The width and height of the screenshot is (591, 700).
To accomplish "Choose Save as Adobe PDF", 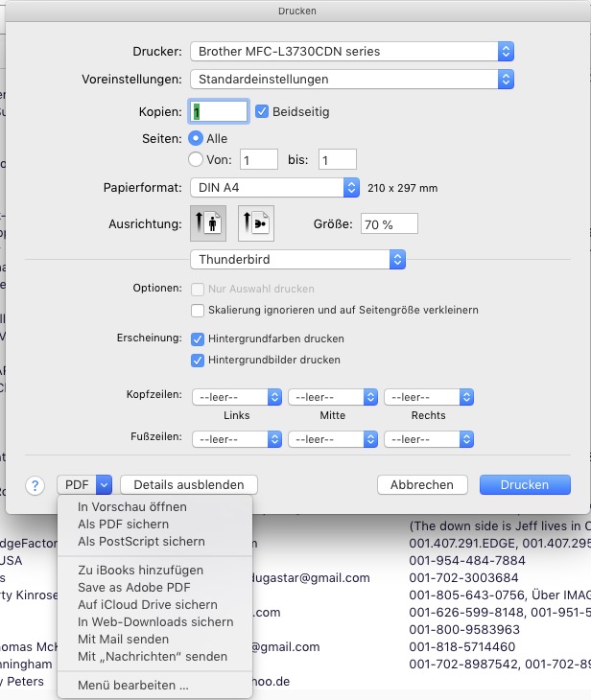I will click(155, 588).
